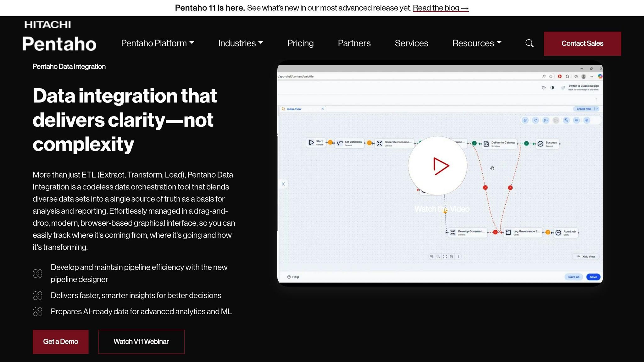Navigate to Services in the navbar
The image size is (644, 362).
tap(411, 43)
